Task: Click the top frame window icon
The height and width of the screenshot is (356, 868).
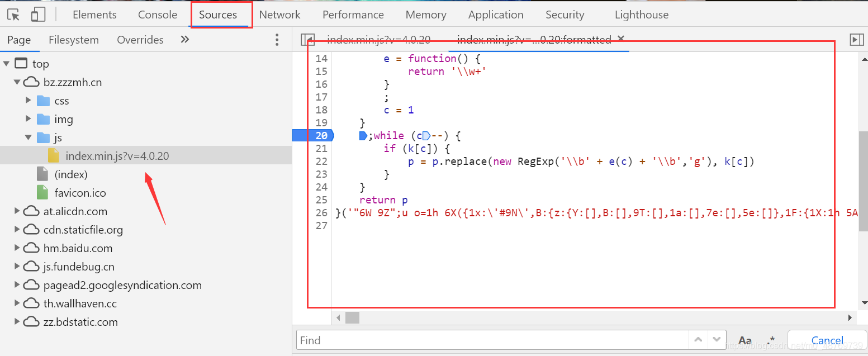Action: (x=21, y=63)
